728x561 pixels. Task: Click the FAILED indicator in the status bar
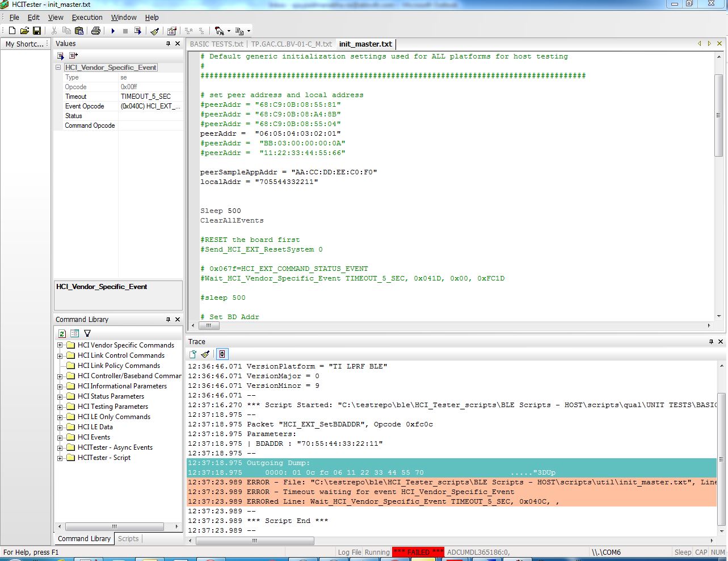click(418, 551)
